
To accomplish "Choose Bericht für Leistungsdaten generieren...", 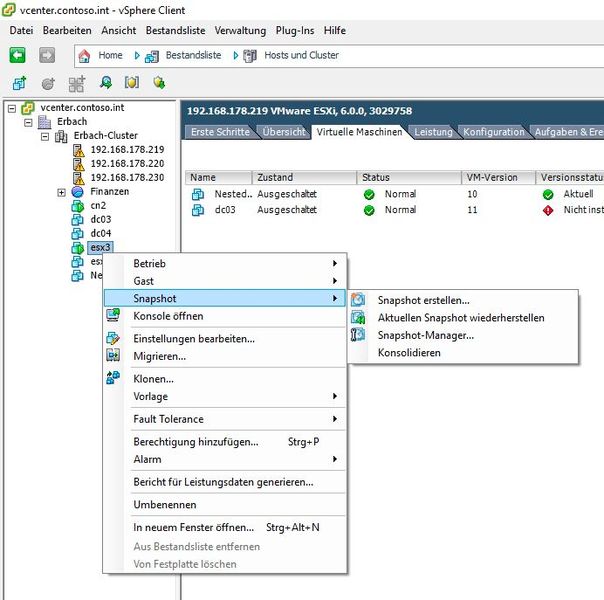I will coord(225,482).
